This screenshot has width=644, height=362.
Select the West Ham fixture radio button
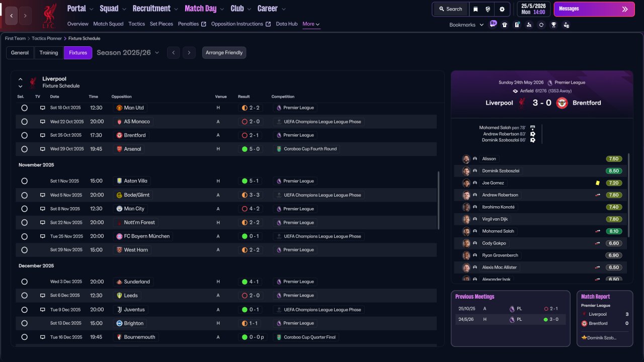24,250
